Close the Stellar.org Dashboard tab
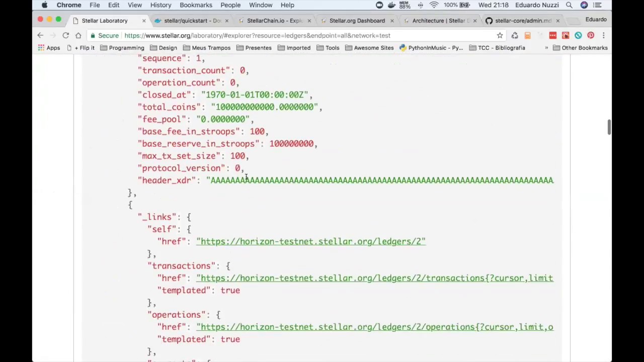The image size is (644, 362). 392,21
